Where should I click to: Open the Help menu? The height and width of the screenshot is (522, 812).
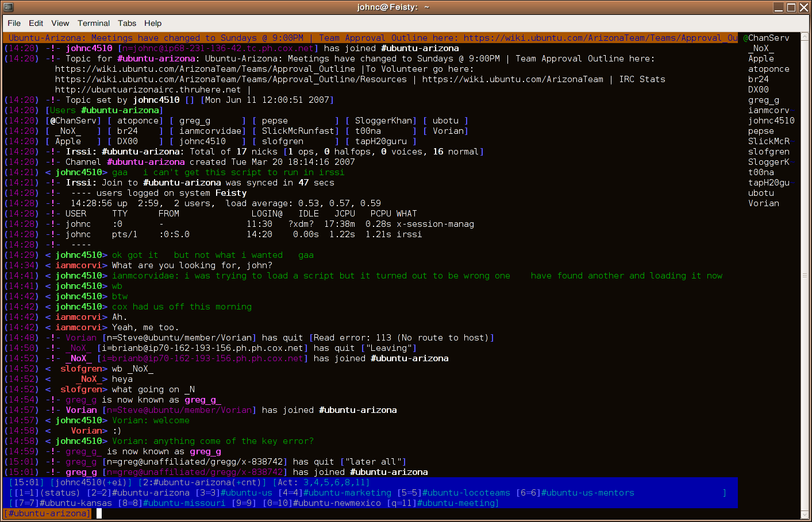pos(153,23)
